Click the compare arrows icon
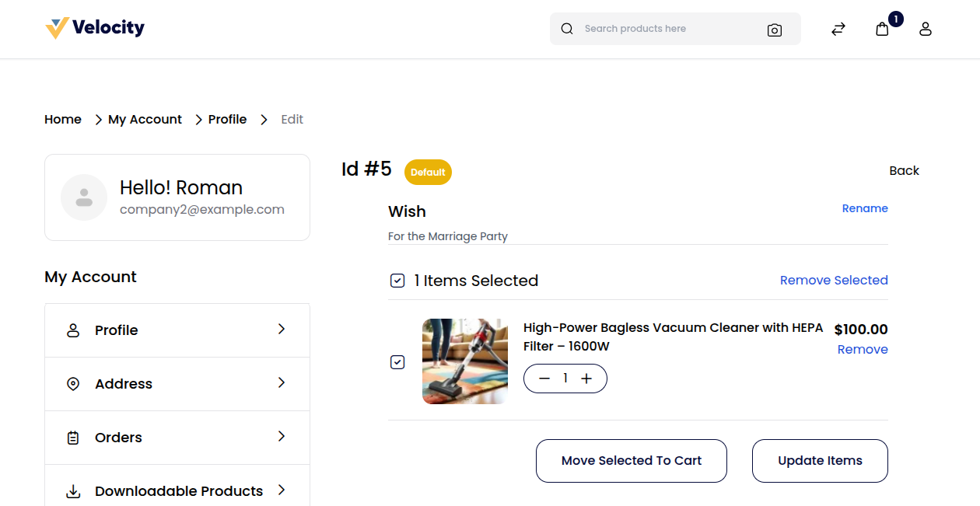Viewport: 980px width, 506px height. coord(838,29)
